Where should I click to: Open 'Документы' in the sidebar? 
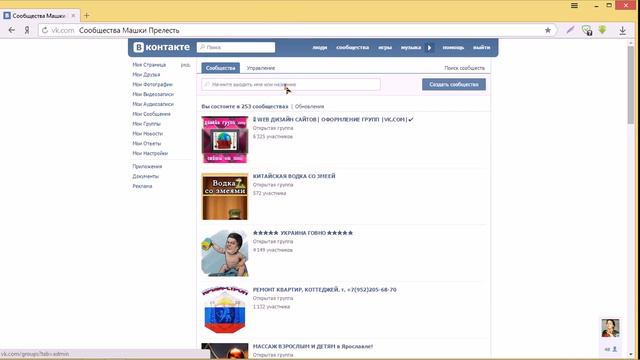[x=145, y=176]
